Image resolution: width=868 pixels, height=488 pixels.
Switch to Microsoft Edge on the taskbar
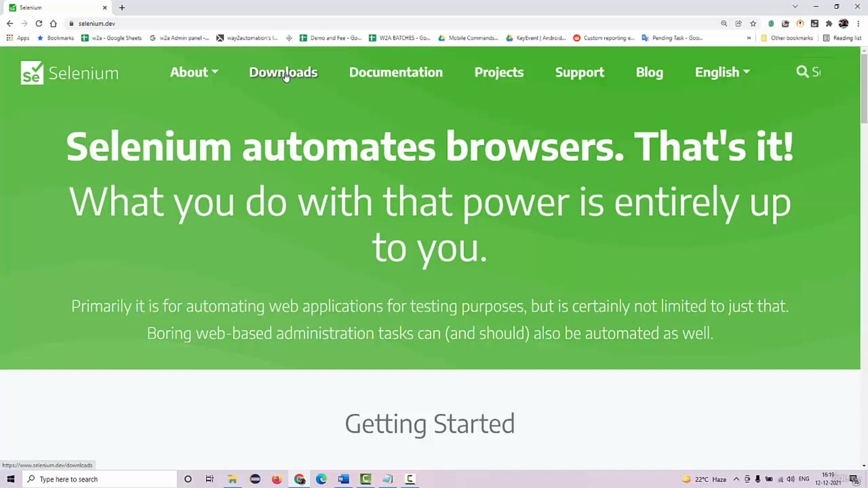coord(321,479)
